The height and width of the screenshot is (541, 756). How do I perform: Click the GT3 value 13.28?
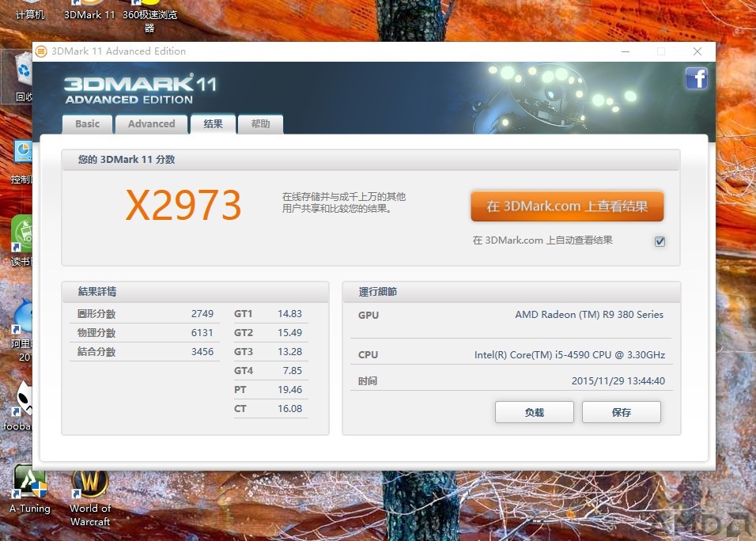[289, 351]
